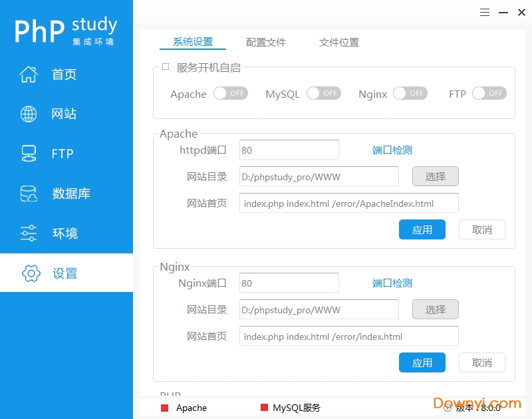Enable the service auto-start on boot checkbox
The height and width of the screenshot is (419, 532).
pyautogui.click(x=166, y=67)
